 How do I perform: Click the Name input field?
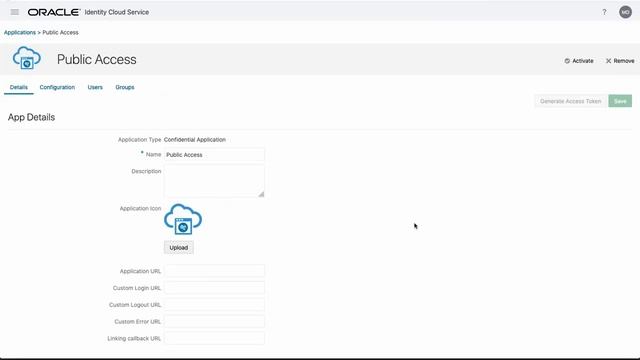coord(214,155)
